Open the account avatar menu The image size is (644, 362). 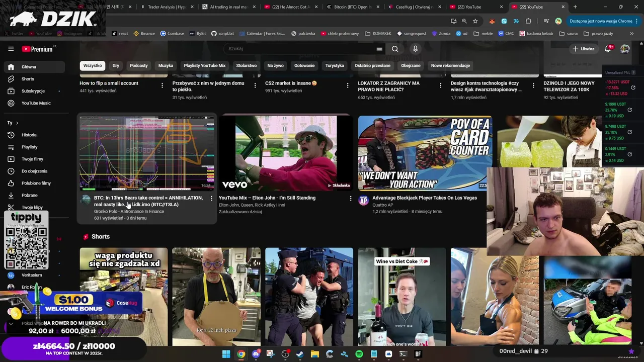[625, 49]
